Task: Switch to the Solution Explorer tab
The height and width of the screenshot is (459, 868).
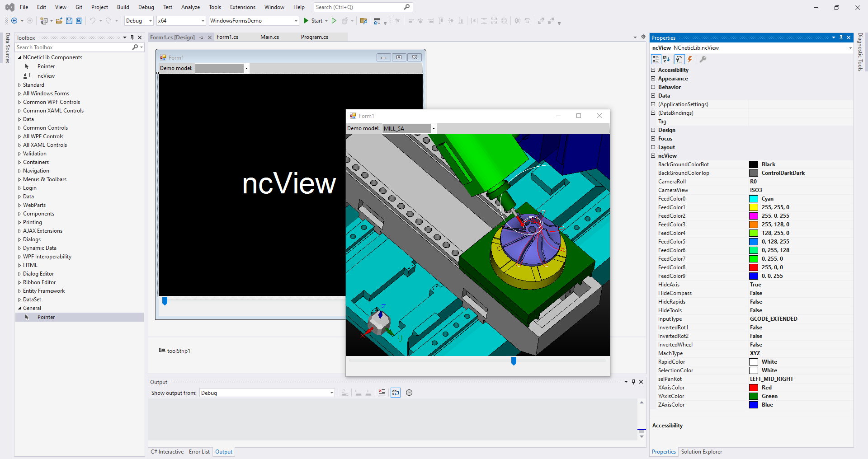Action: (701, 452)
